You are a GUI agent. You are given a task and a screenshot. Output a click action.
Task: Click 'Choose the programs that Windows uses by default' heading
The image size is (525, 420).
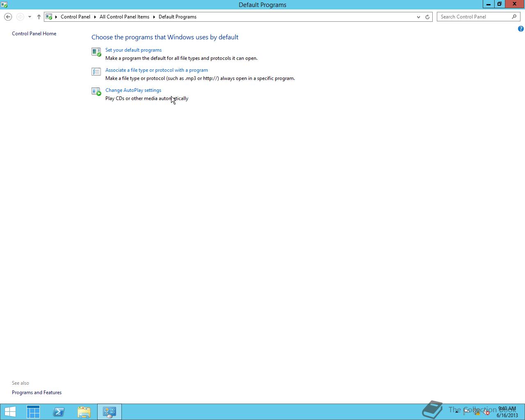165,37
